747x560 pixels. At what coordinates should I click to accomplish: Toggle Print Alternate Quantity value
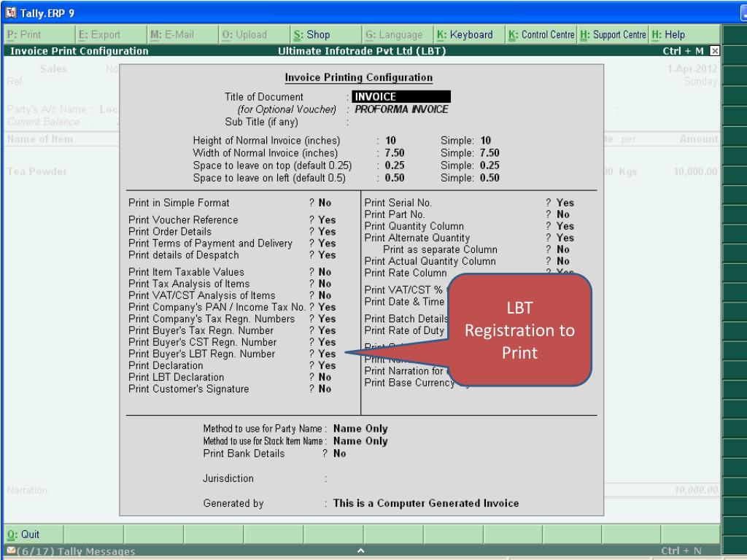click(565, 238)
